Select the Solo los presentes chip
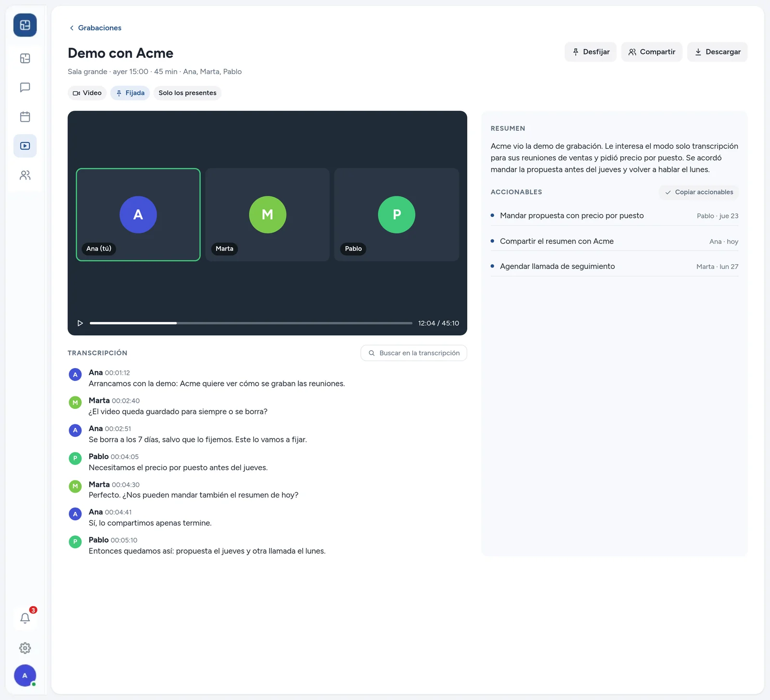The width and height of the screenshot is (770, 700). click(x=187, y=93)
